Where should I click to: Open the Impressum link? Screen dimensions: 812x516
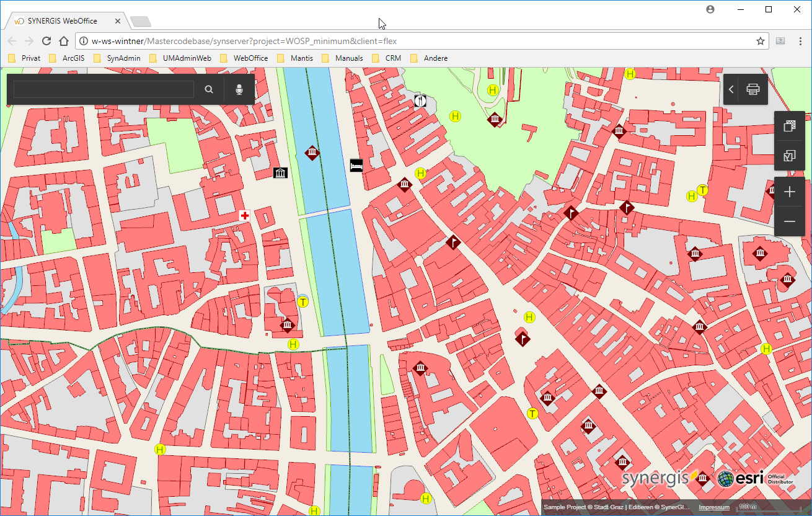tap(714, 507)
